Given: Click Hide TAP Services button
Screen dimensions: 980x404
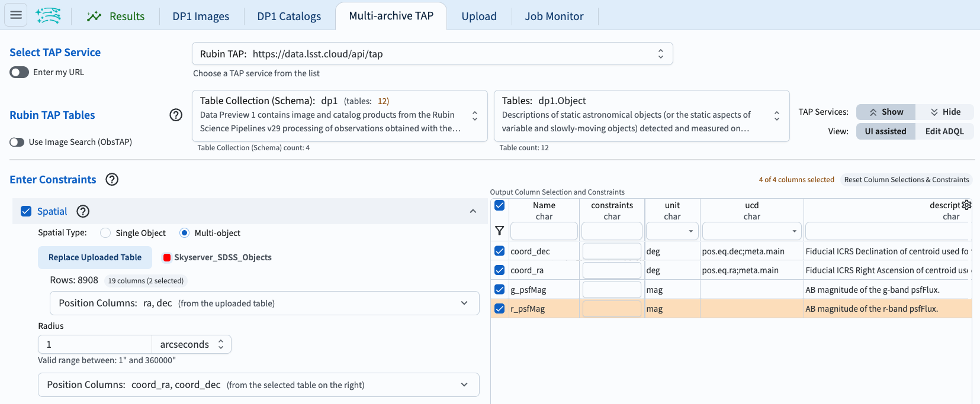Looking at the screenshot, I should click(945, 112).
